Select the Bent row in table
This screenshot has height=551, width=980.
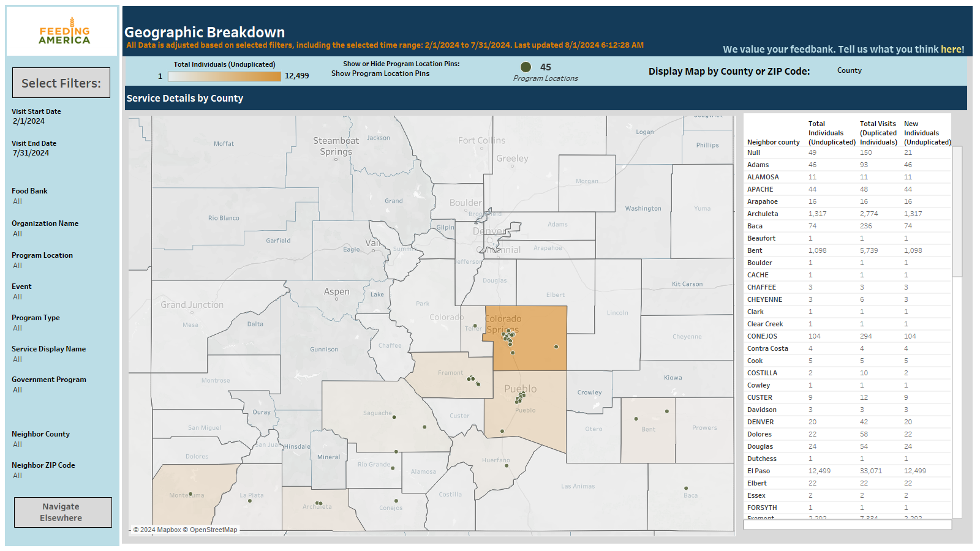pos(848,250)
